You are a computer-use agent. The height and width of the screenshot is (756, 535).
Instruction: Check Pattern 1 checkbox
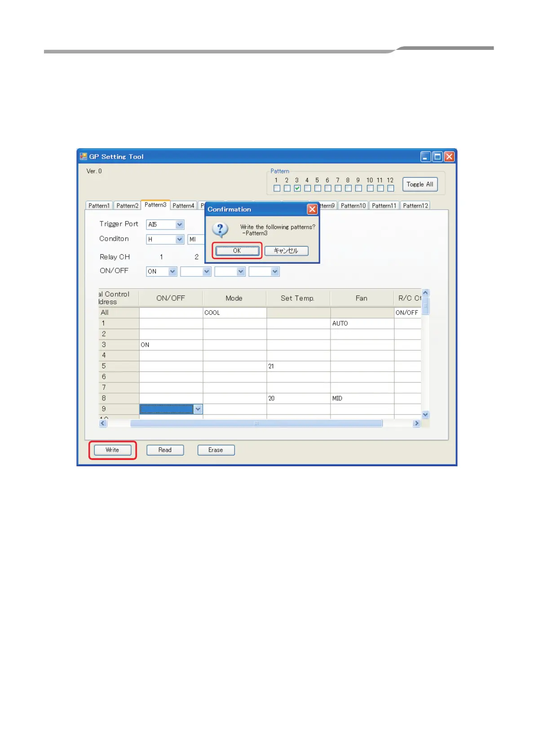pyautogui.click(x=277, y=188)
